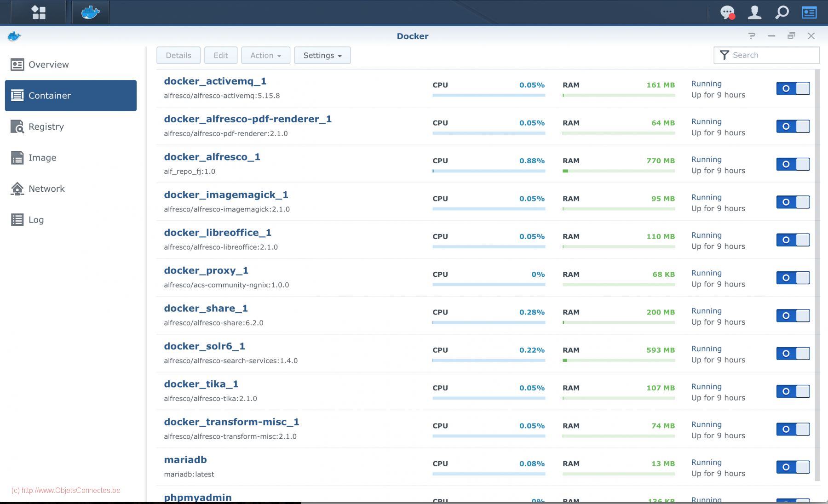The image size is (828, 504).
Task: Open the Image section
Action: (x=71, y=158)
